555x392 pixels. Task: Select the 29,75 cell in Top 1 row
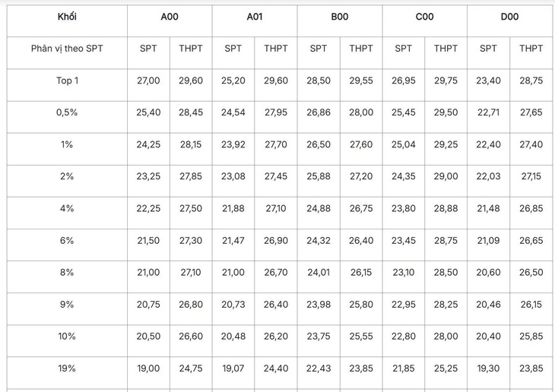[446, 85]
